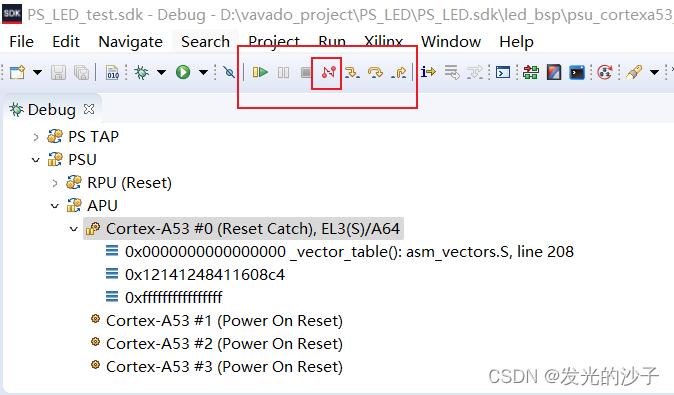Screen dimensions: 674x395
Task: Open the Help menu
Action: tap(516, 42)
